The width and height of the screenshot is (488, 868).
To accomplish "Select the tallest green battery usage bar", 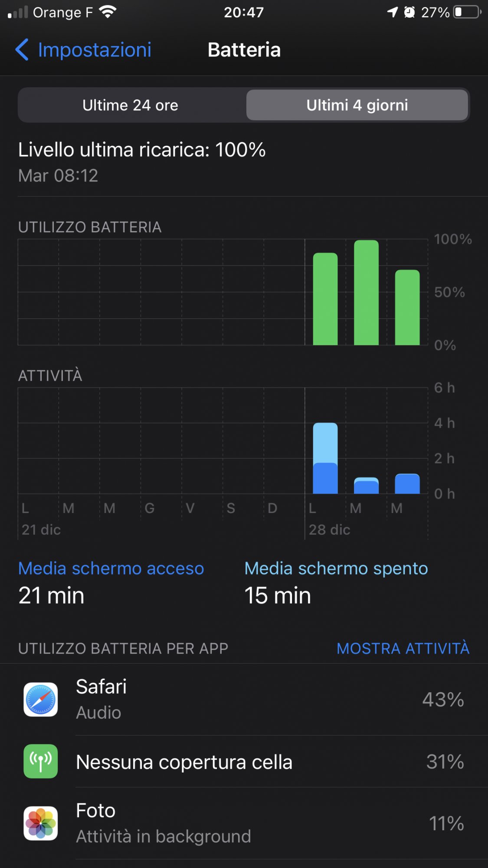I will [366, 293].
